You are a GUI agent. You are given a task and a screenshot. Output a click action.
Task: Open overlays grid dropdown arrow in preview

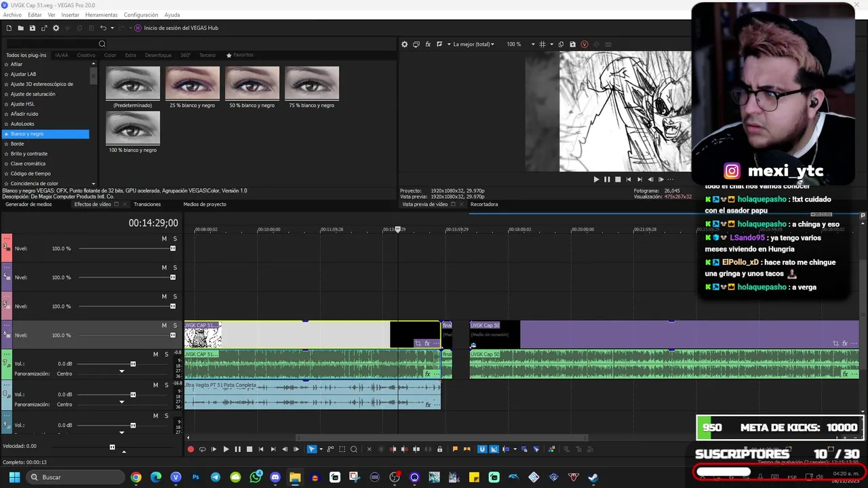pyautogui.click(x=550, y=44)
